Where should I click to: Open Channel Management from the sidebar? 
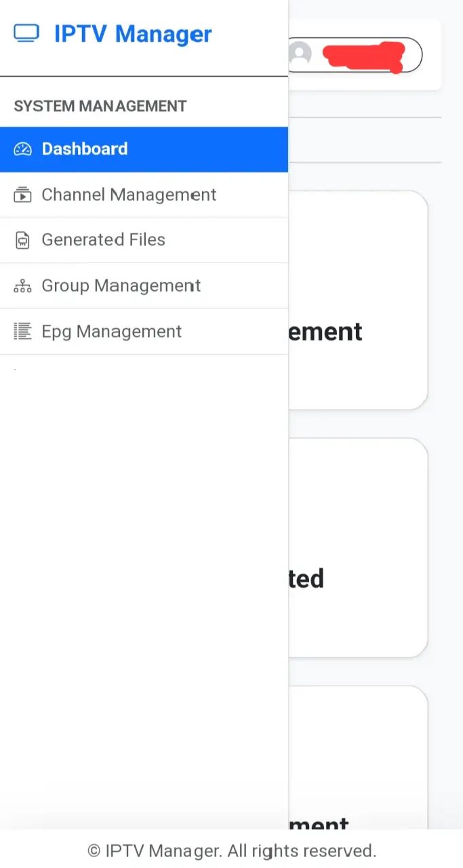coord(144,195)
